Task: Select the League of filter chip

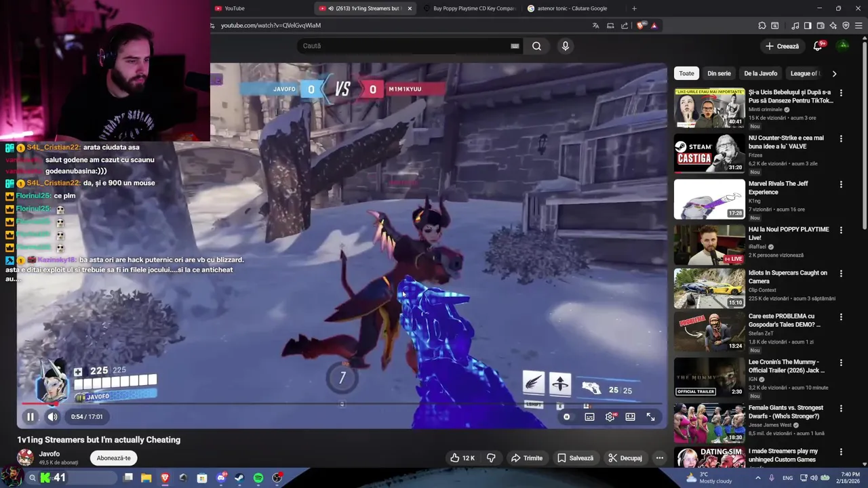Action: point(804,73)
